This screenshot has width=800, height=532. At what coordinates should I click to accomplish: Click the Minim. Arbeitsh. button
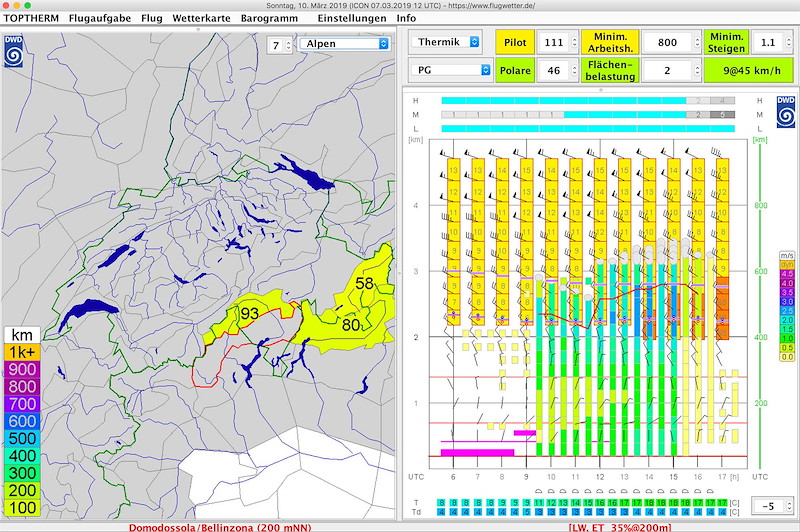[x=610, y=42]
